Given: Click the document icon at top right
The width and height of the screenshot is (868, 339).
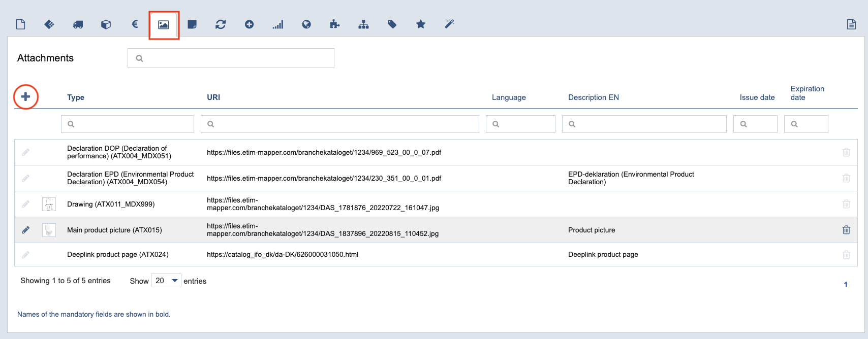Looking at the screenshot, I should (x=851, y=24).
